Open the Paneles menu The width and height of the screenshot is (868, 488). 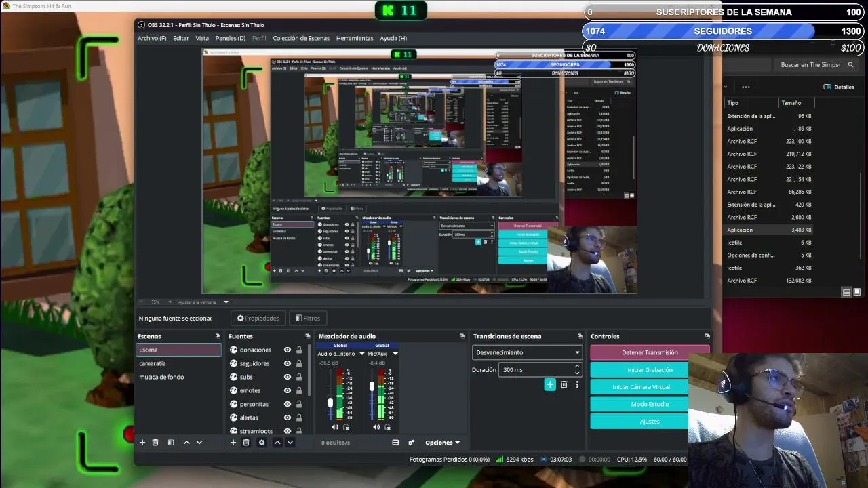231,38
